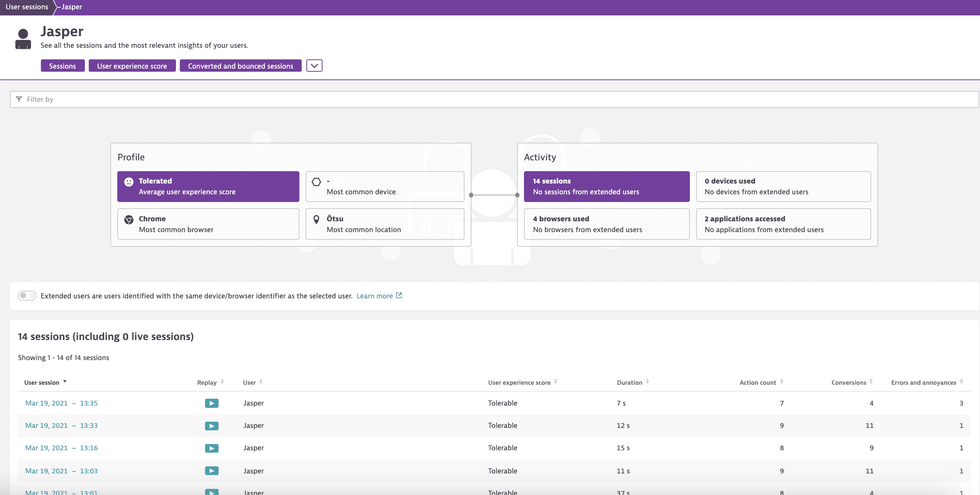Click the 11 s duration value
The width and height of the screenshot is (980, 495).
pos(623,471)
